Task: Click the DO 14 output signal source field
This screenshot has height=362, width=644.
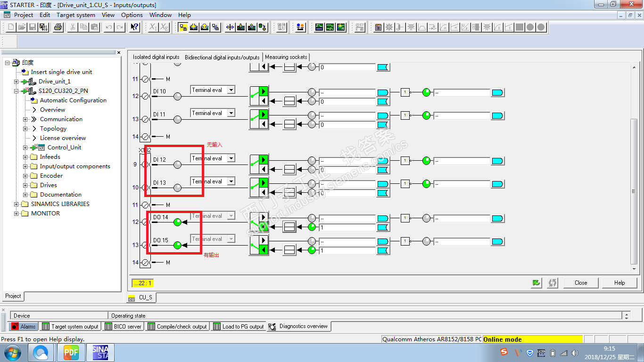Action: point(348,228)
